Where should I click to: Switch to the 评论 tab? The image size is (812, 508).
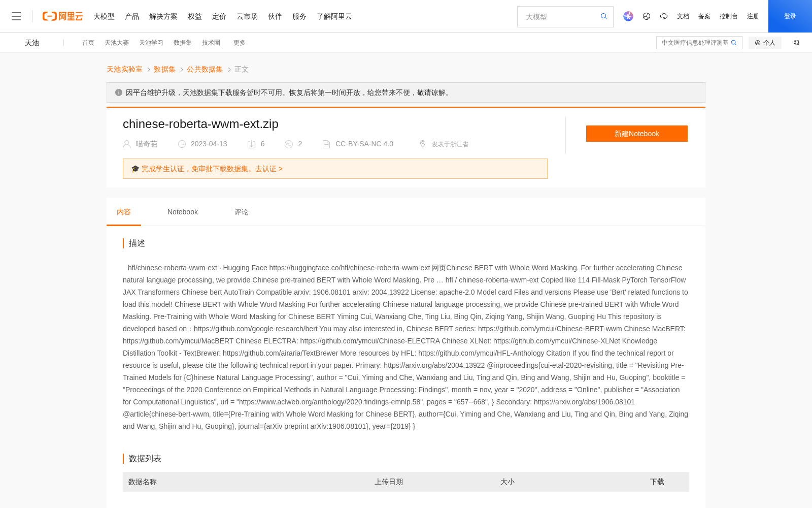242,212
